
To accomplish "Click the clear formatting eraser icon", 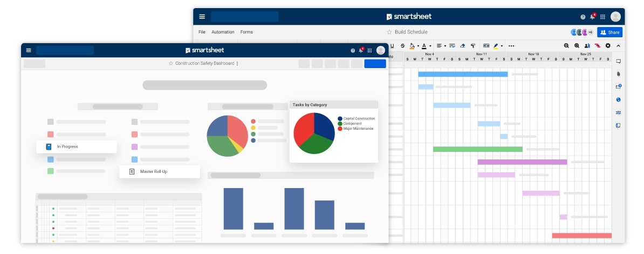I will click(462, 46).
